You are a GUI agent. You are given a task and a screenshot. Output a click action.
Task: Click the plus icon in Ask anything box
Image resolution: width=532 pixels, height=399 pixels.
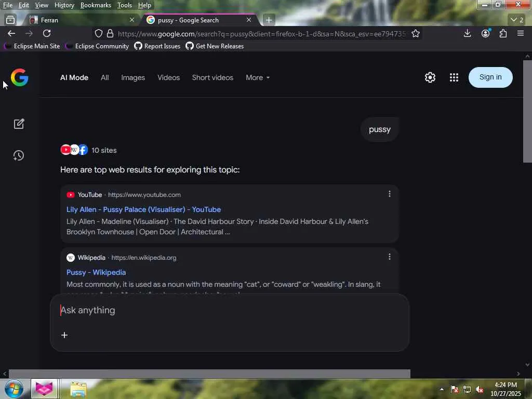tap(64, 335)
